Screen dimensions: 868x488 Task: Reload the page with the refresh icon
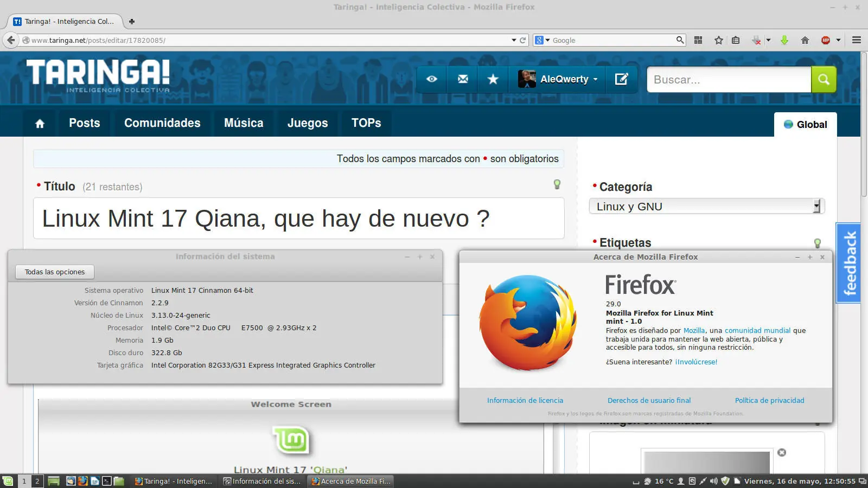point(523,40)
